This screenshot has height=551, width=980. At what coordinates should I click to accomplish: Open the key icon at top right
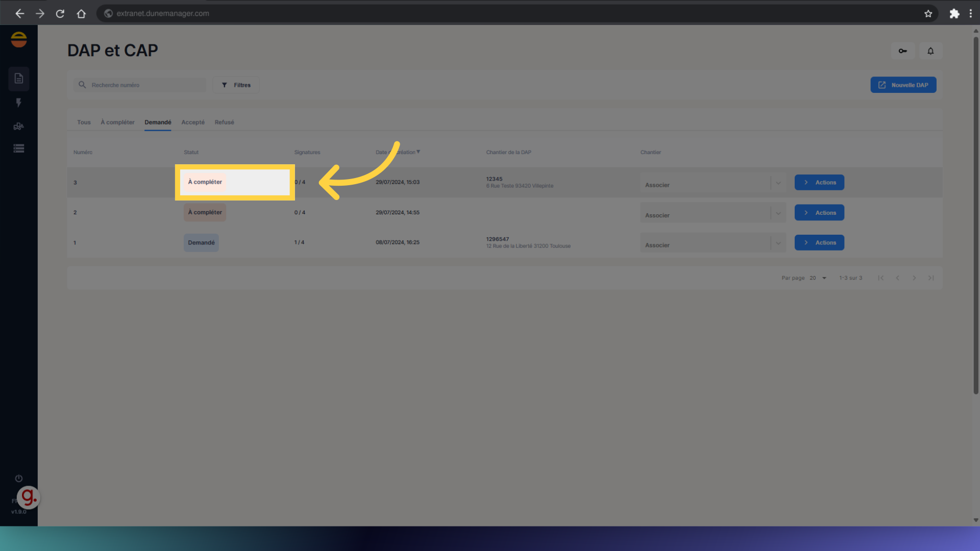click(x=902, y=51)
